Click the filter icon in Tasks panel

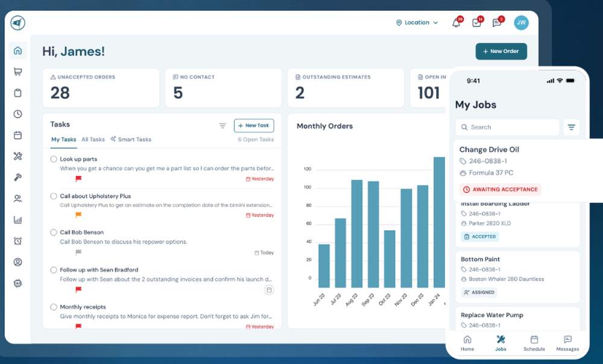[x=223, y=126]
